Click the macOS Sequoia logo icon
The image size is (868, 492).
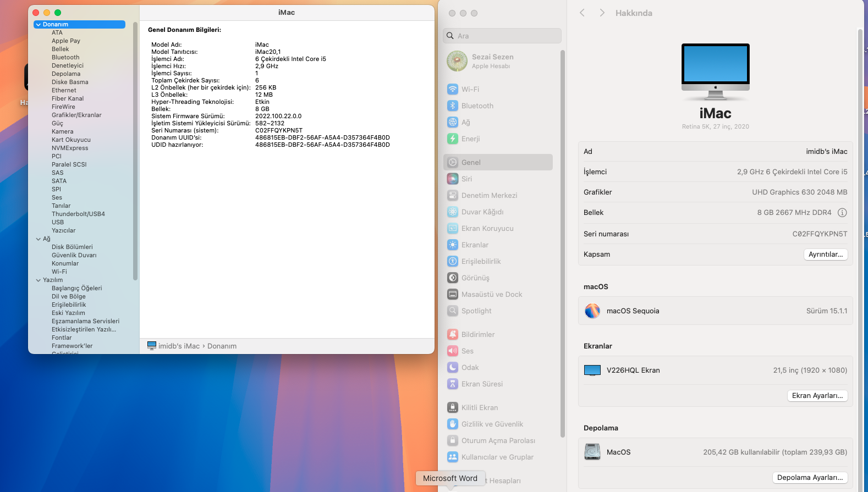[x=592, y=311]
